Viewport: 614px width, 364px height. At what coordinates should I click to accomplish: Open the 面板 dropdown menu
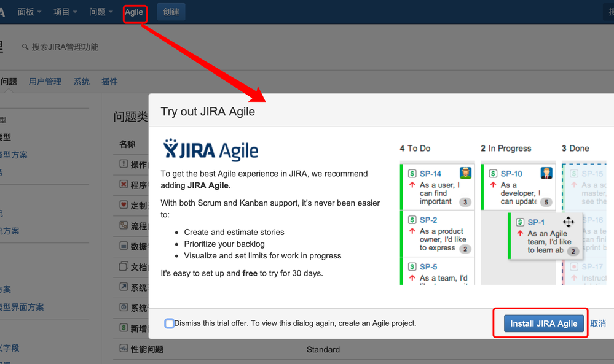coord(30,12)
